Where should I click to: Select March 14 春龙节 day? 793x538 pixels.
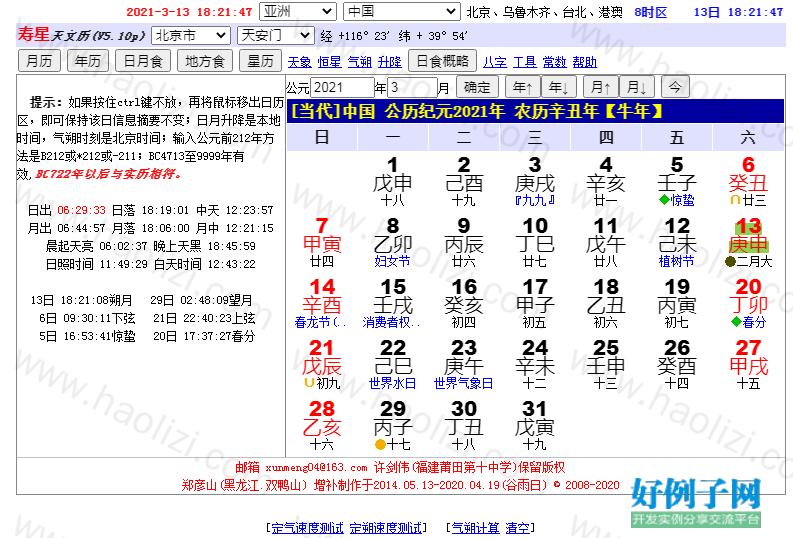click(322, 303)
